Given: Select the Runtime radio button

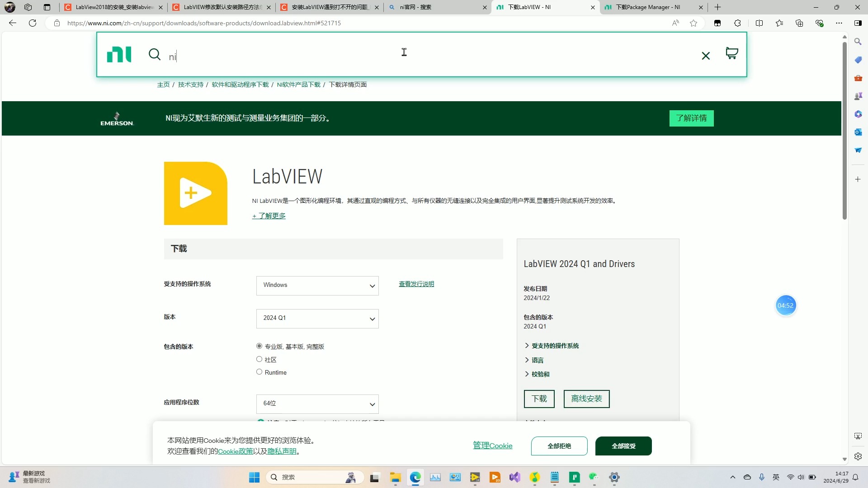Looking at the screenshot, I should click(259, 372).
